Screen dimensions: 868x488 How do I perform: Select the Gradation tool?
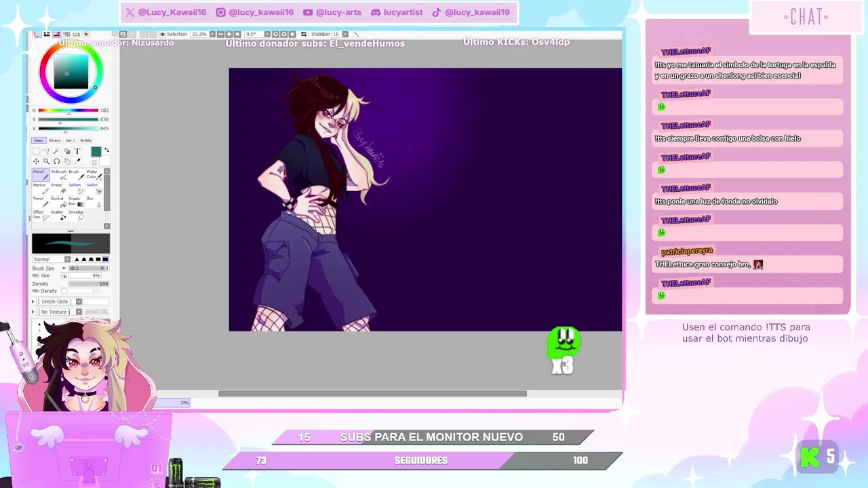[x=77, y=202]
